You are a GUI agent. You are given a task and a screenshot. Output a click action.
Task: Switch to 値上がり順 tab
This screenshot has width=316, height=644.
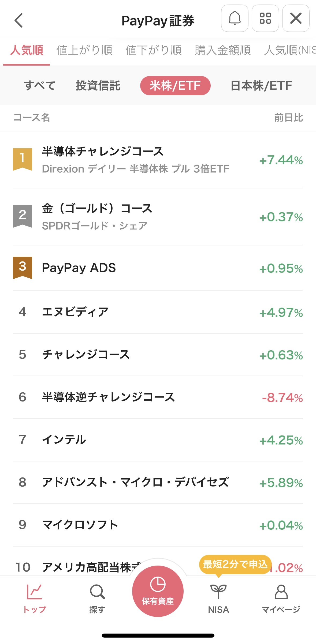[84, 50]
